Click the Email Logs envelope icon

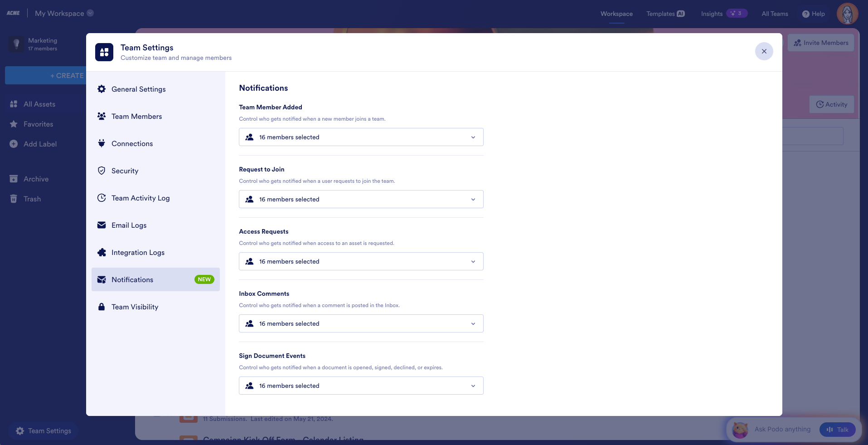tap(102, 225)
